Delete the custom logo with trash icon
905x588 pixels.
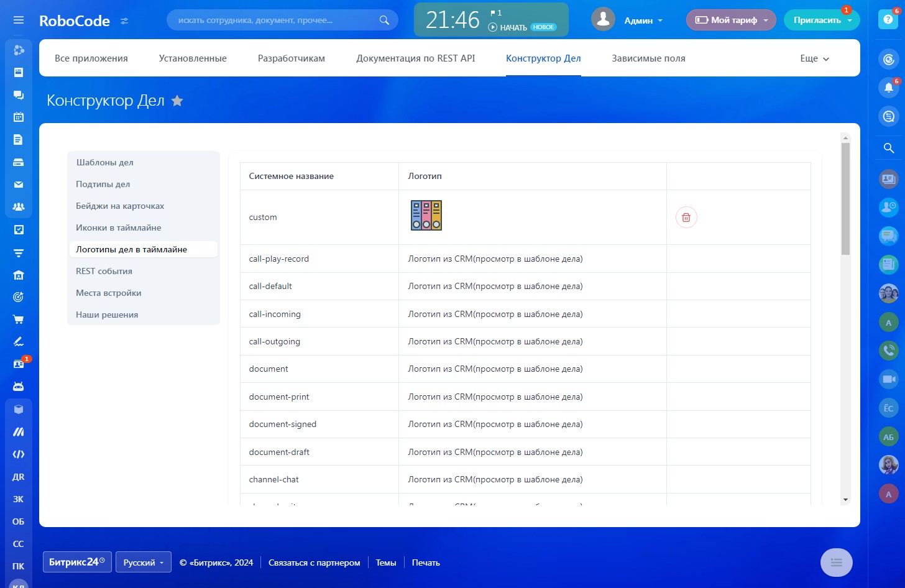(686, 218)
